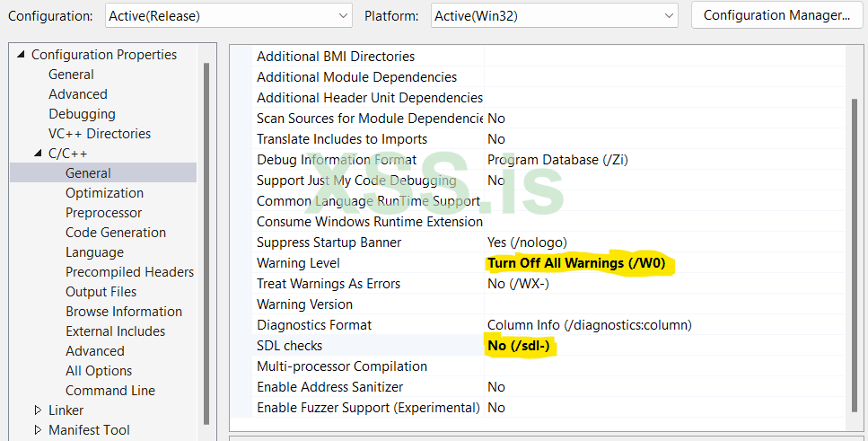Screen dimensions: 868x441
Task: Expand the Linker tree node
Action: (x=38, y=410)
